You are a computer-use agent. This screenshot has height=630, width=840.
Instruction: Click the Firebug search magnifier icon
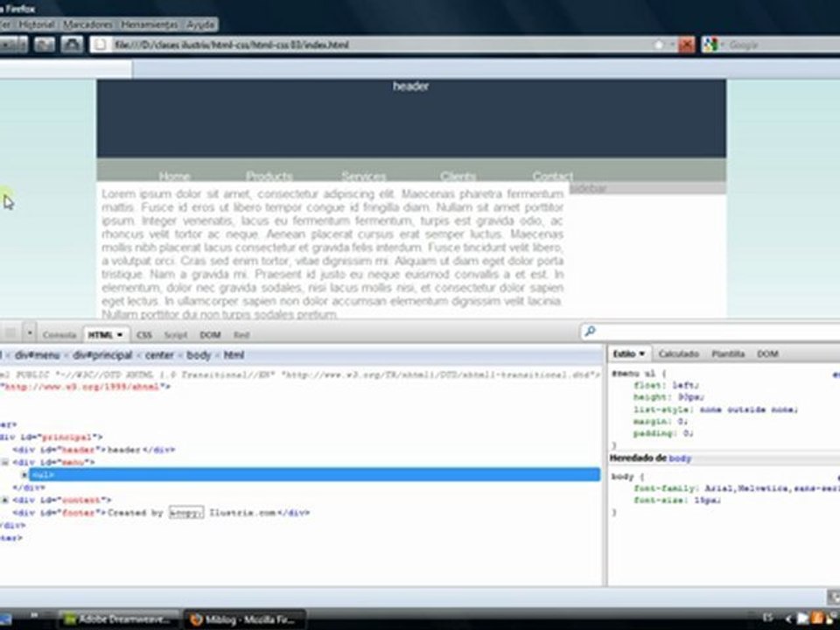(590, 332)
